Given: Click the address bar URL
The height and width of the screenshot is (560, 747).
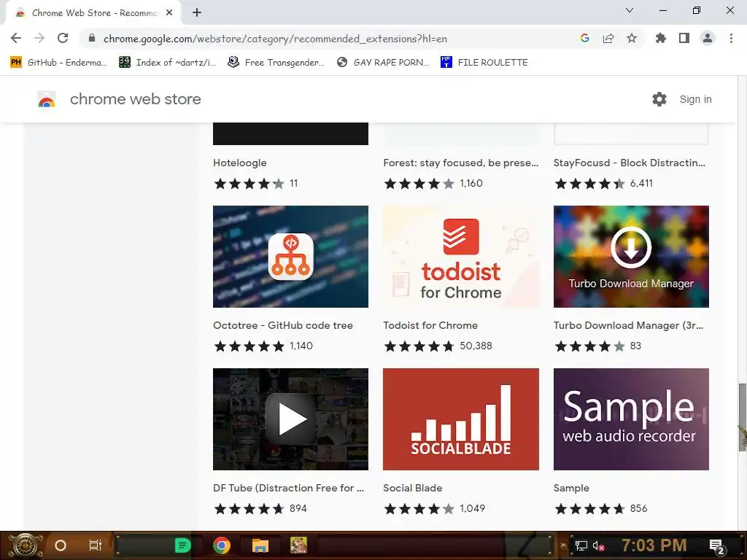Looking at the screenshot, I should point(275,39).
